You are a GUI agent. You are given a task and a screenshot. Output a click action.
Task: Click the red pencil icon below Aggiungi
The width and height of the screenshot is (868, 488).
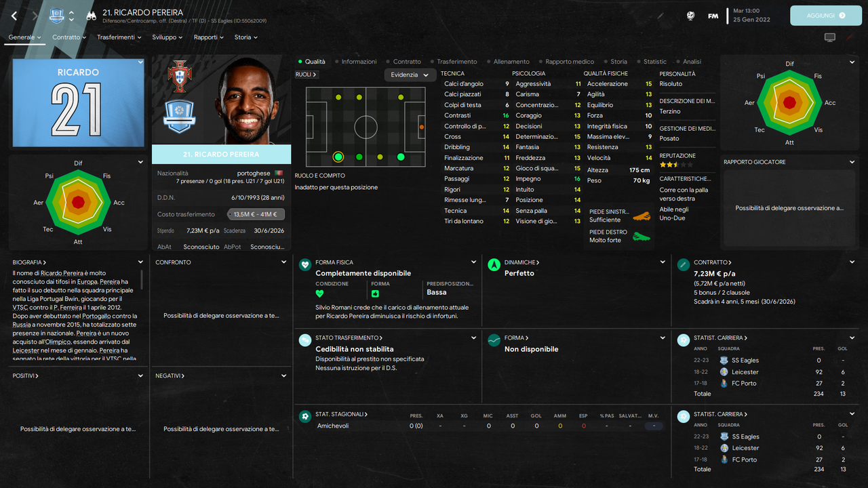click(x=849, y=37)
